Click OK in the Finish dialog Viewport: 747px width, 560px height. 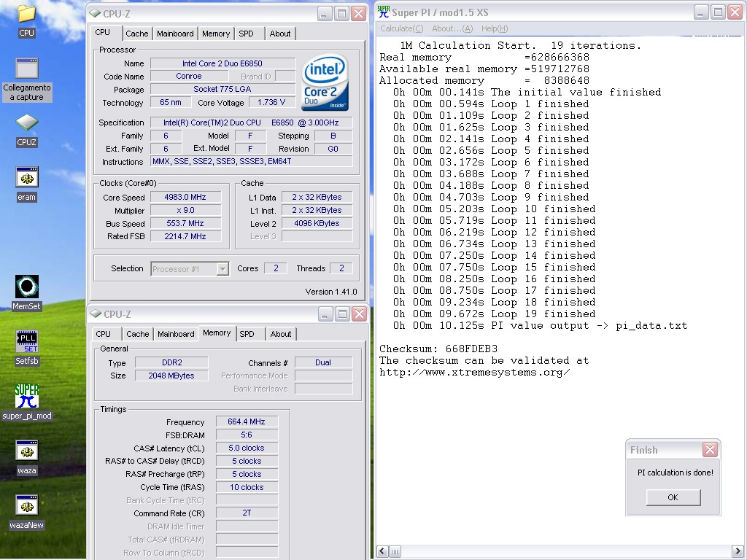[673, 497]
